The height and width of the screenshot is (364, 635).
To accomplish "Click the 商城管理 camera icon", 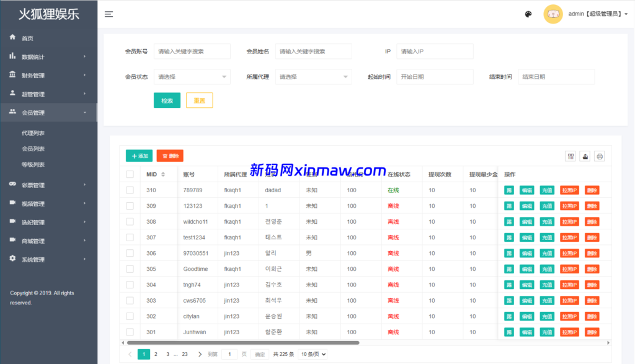I will (x=12, y=240).
